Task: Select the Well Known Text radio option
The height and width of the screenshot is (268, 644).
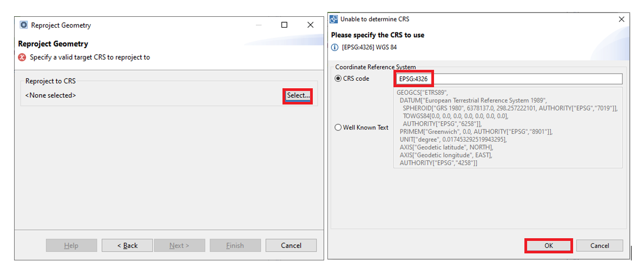Action: (338, 127)
